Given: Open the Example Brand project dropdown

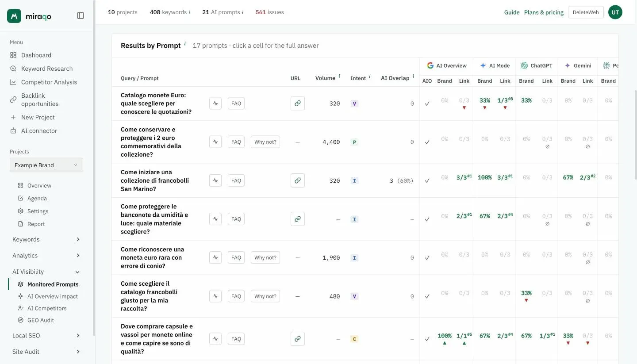Looking at the screenshot, I should (46, 165).
